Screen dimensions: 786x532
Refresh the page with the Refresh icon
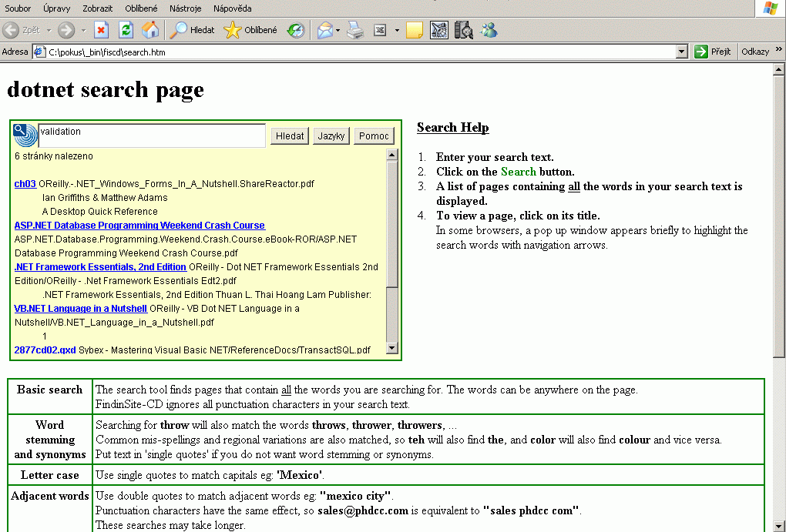(126, 30)
